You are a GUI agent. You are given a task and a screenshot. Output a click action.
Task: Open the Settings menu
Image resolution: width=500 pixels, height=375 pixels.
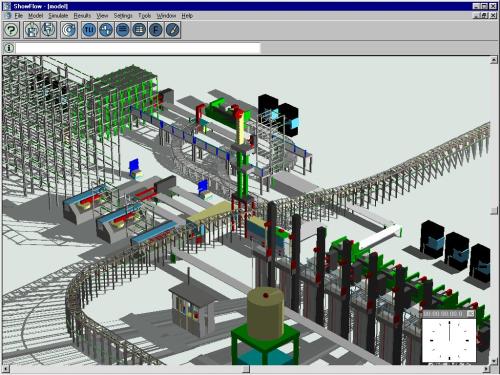(123, 16)
